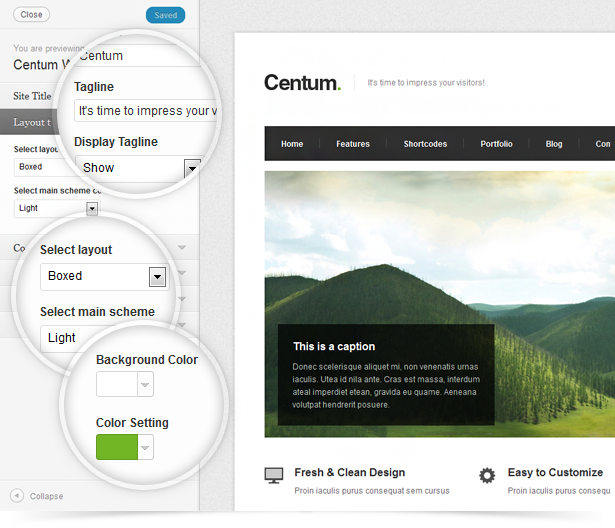The width and height of the screenshot is (615, 528).
Task: Click the Centum logo in preview
Action: 302,83
